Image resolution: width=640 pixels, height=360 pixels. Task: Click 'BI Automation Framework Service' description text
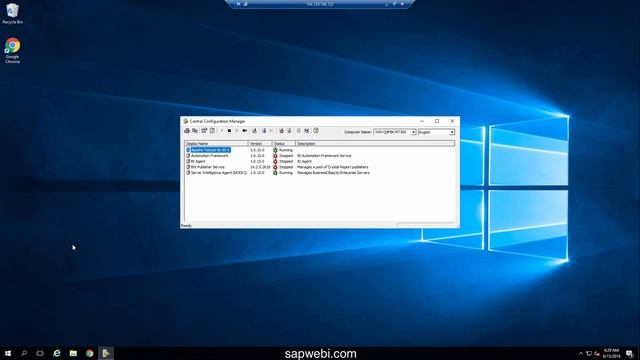pyautogui.click(x=324, y=156)
